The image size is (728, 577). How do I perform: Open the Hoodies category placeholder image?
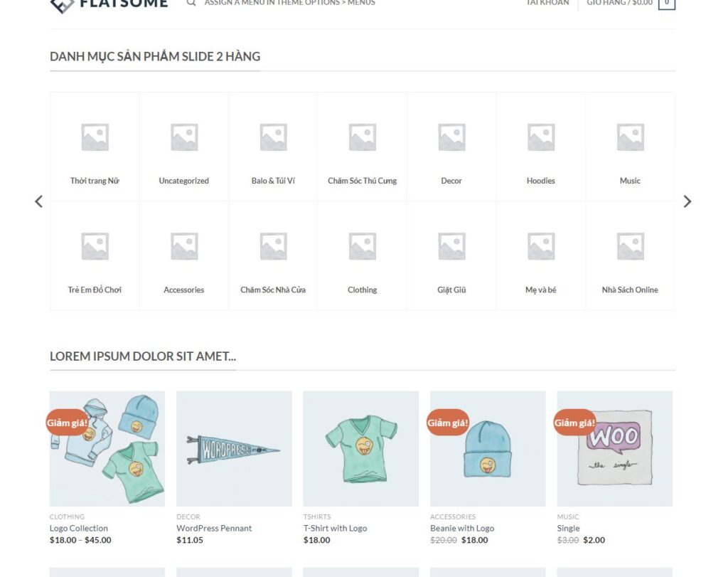pos(541,137)
